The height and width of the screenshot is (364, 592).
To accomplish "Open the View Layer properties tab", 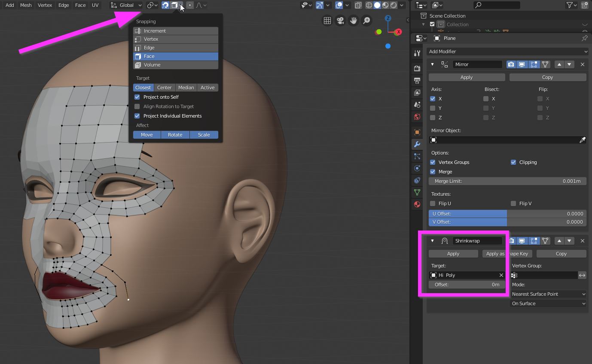I will (x=417, y=93).
